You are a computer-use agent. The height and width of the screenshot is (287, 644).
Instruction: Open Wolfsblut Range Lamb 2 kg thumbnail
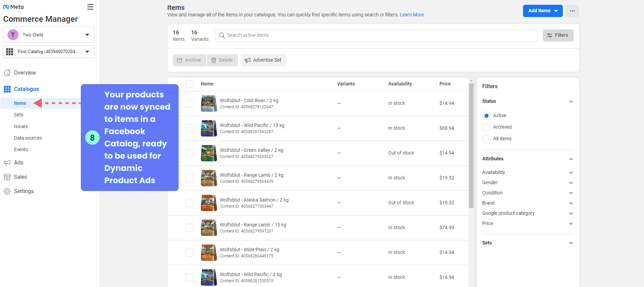click(209, 178)
